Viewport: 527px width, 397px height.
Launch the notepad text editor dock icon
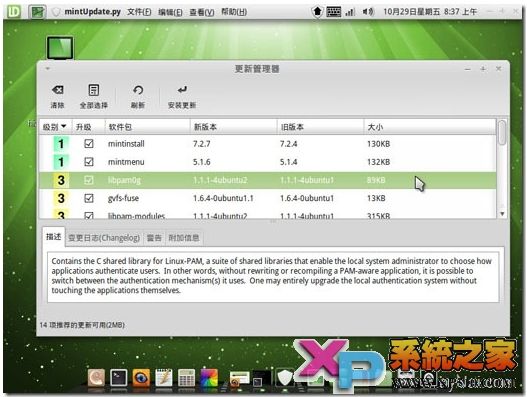164,378
